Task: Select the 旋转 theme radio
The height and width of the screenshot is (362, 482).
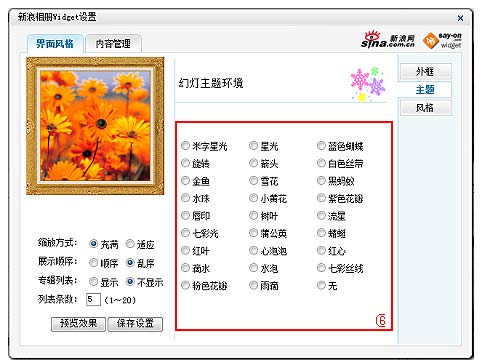Action: [x=185, y=163]
